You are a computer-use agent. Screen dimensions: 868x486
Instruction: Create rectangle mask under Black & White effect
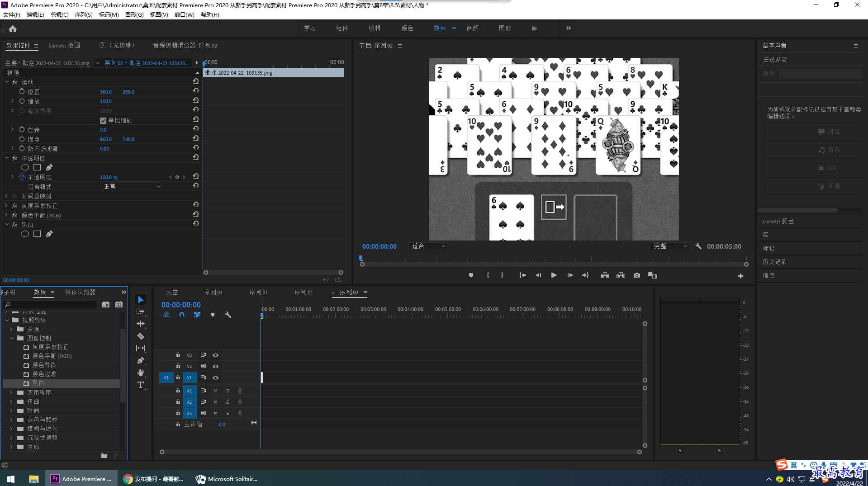tap(37, 234)
